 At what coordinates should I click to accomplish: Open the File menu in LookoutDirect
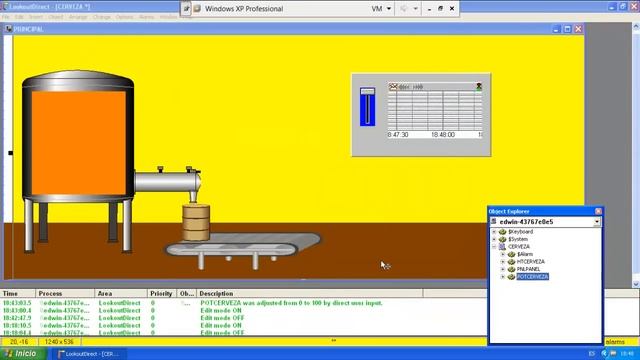click(x=6, y=17)
